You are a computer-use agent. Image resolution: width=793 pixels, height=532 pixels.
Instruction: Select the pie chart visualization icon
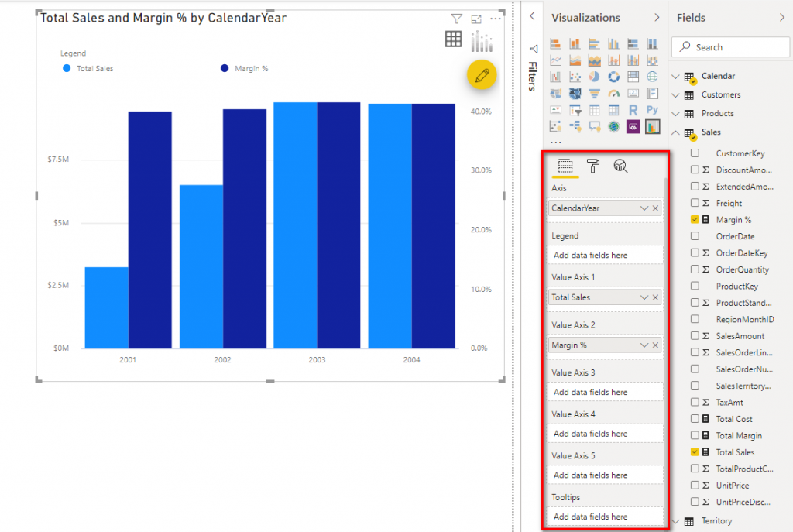(x=594, y=77)
